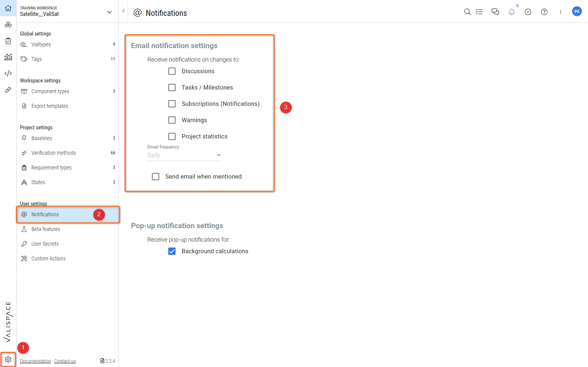Screen dimensions: 588x367
Task: Open settings gear icon at bottom left
Action: pyautogui.click(x=8, y=359)
